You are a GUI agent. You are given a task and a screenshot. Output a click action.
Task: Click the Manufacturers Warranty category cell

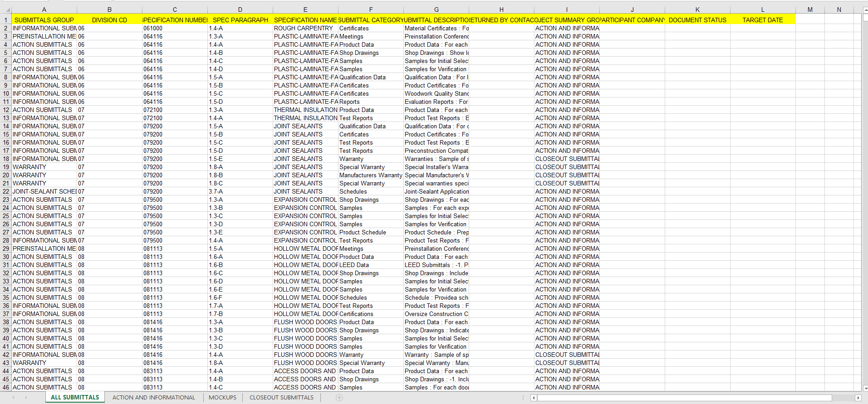[371, 175]
